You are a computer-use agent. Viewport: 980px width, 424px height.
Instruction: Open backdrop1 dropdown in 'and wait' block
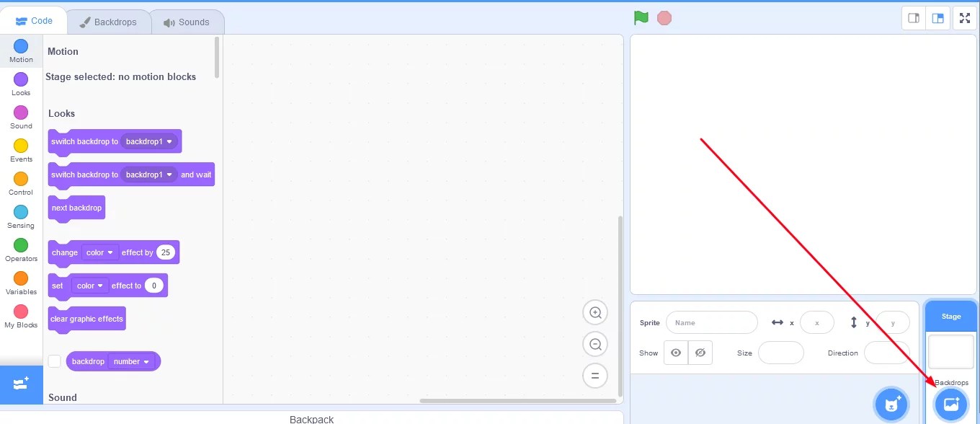click(x=149, y=175)
